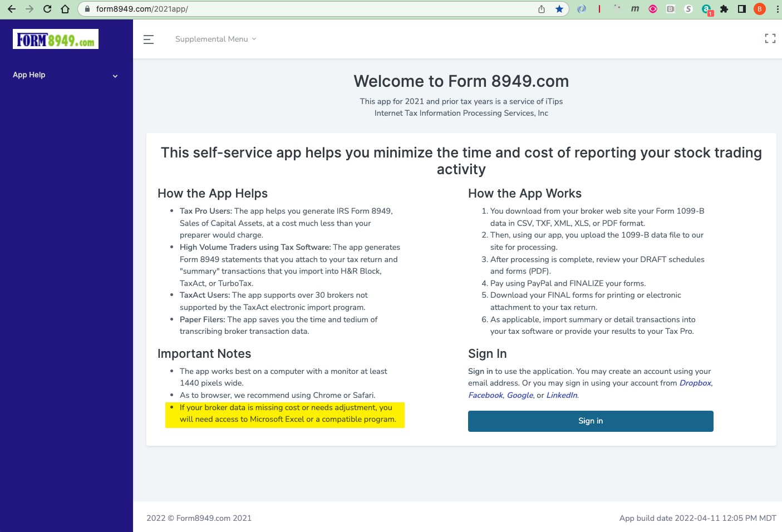Open the orange B profile avatar

(759, 9)
